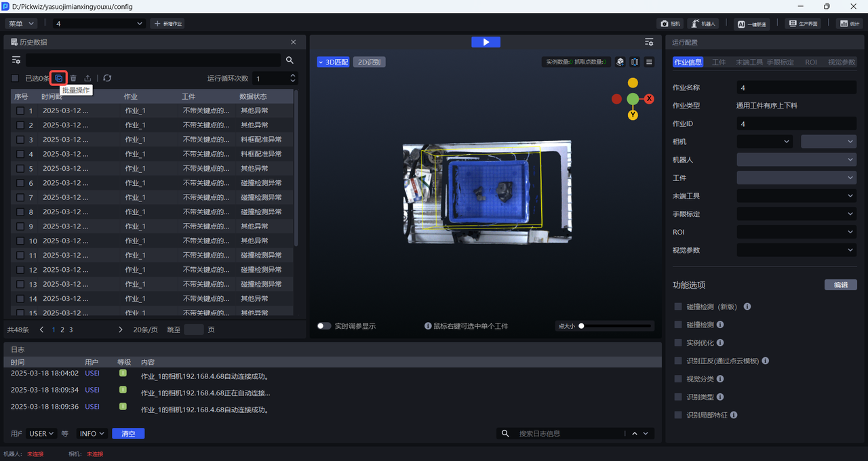Click the search magnifier in history data
This screenshot has width=868, height=461.
(x=290, y=60)
